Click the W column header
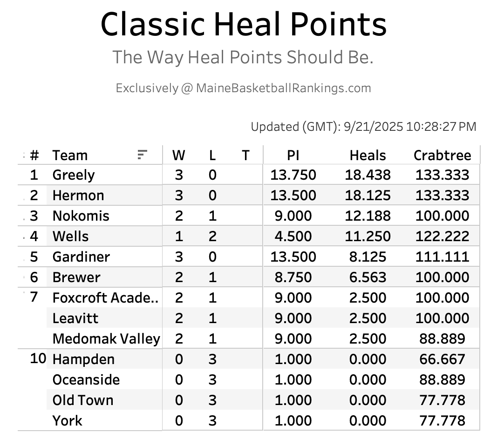The height and width of the screenshot is (446, 504). (178, 155)
